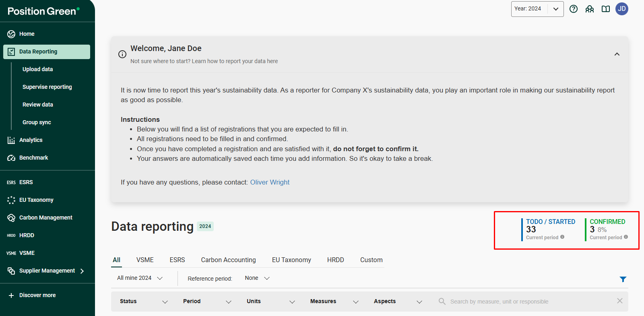The width and height of the screenshot is (644, 316).
Task: Open the JD user avatar menu
Action: (x=622, y=9)
